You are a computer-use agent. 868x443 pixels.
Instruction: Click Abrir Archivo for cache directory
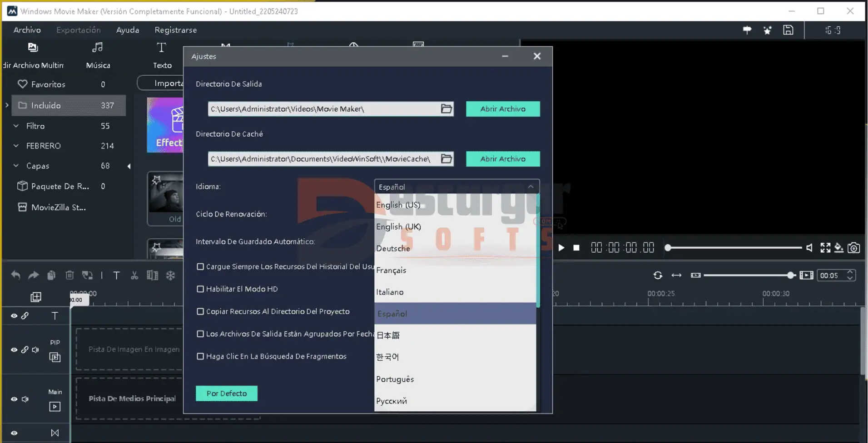(x=503, y=159)
